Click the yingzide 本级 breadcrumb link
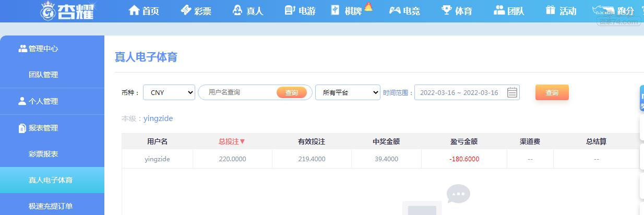The height and width of the screenshot is (215, 644). [158, 118]
